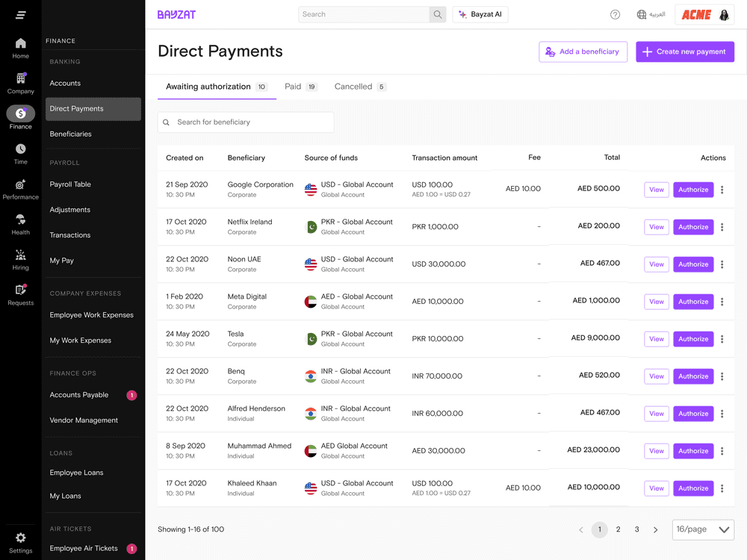Image resolution: width=747 pixels, height=560 pixels.
Task: Open more options for Google Corporation row
Action: (x=722, y=190)
